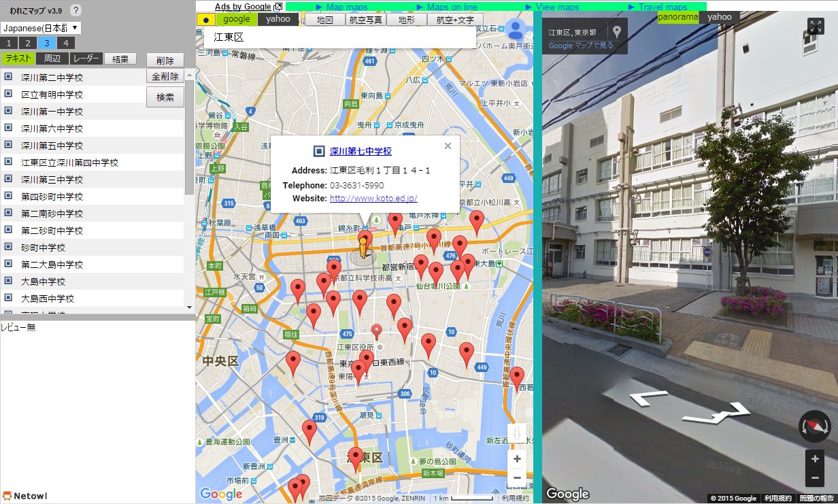The width and height of the screenshot is (838, 504).
Task: Open the Maps on line ad link
Action: [452, 7]
